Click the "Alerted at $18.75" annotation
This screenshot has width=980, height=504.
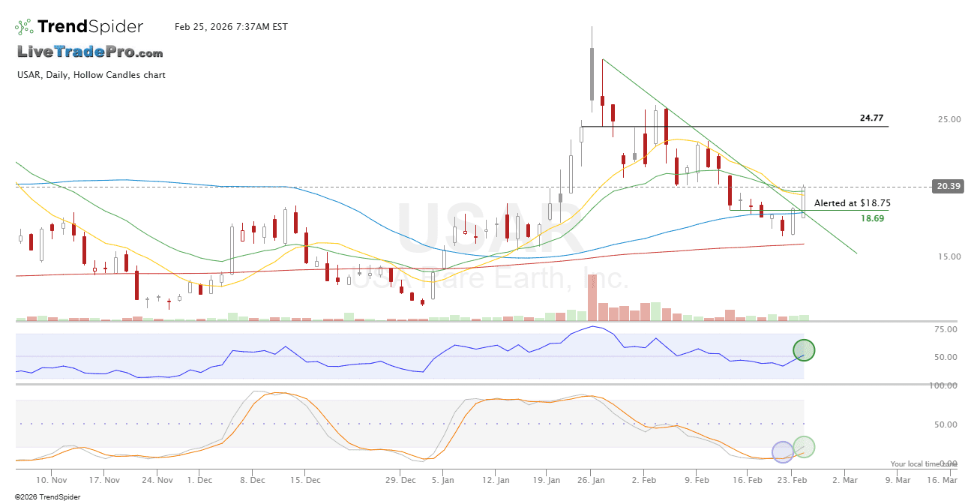pyautogui.click(x=853, y=202)
